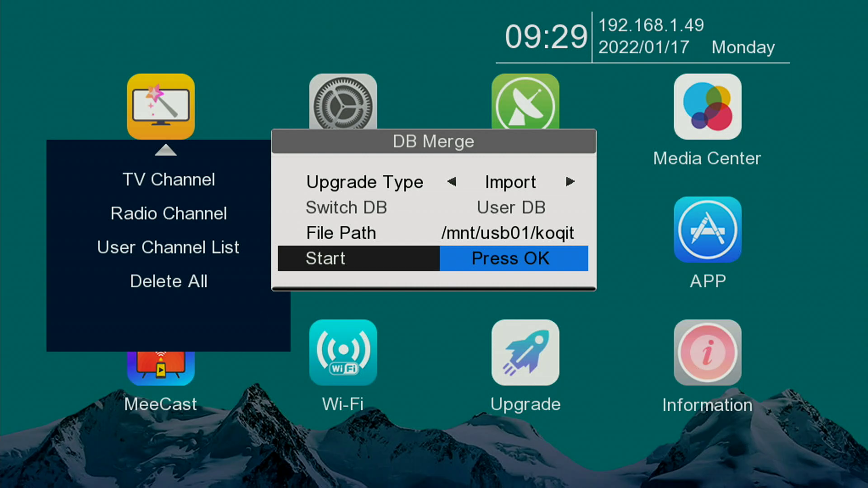Open the Media Center icon
Screen dimensions: 868x488
707,107
